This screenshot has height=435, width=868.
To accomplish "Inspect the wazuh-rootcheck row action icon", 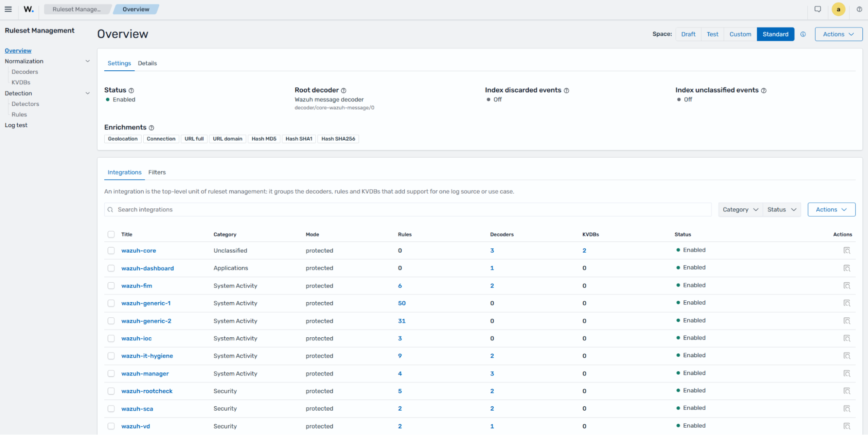I will 847,391.
